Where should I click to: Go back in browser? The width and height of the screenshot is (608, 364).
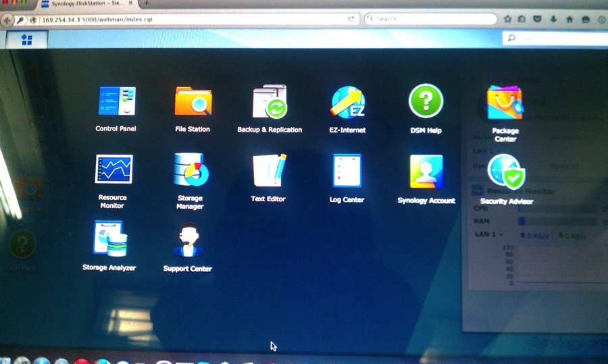pos(7,20)
